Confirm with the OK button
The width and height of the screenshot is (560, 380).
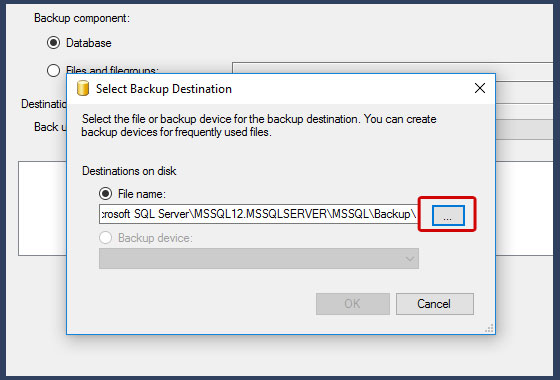(x=353, y=304)
